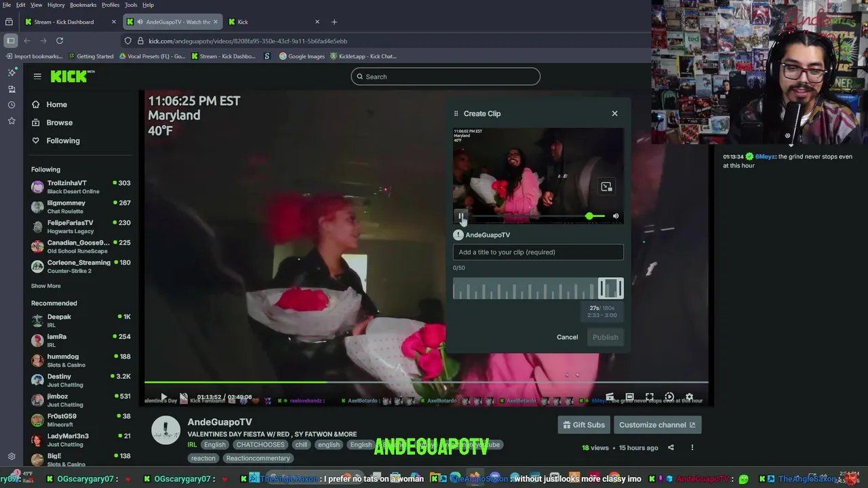Toggle the Firefox sidebar button
The width and height of the screenshot is (868, 488).
[x=10, y=41]
